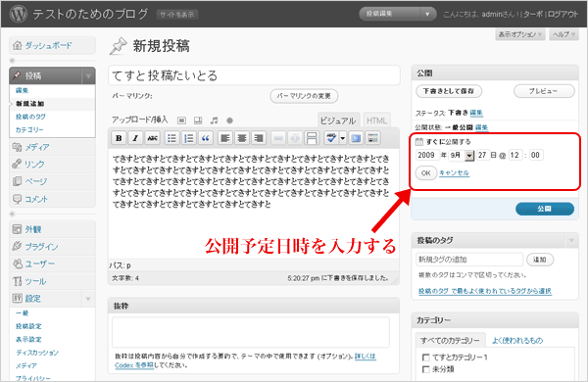Click パーマリンクの変更 button

[x=304, y=96]
